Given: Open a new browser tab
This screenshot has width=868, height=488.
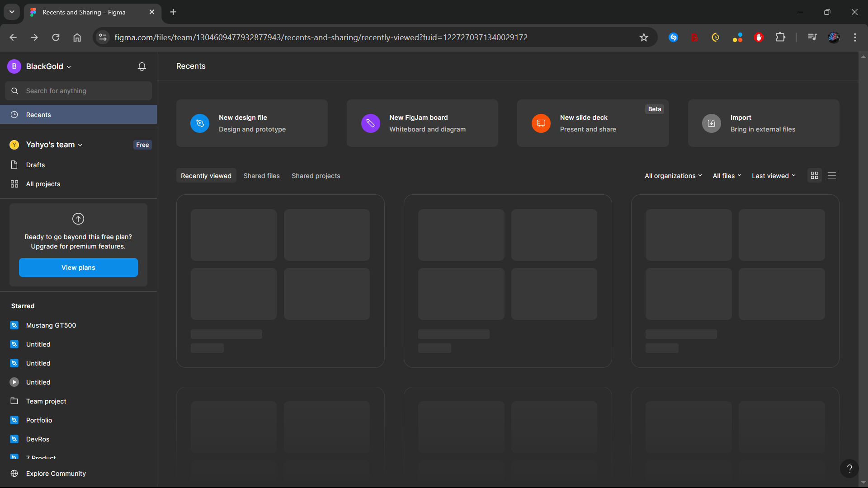Looking at the screenshot, I should tap(173, 12).
